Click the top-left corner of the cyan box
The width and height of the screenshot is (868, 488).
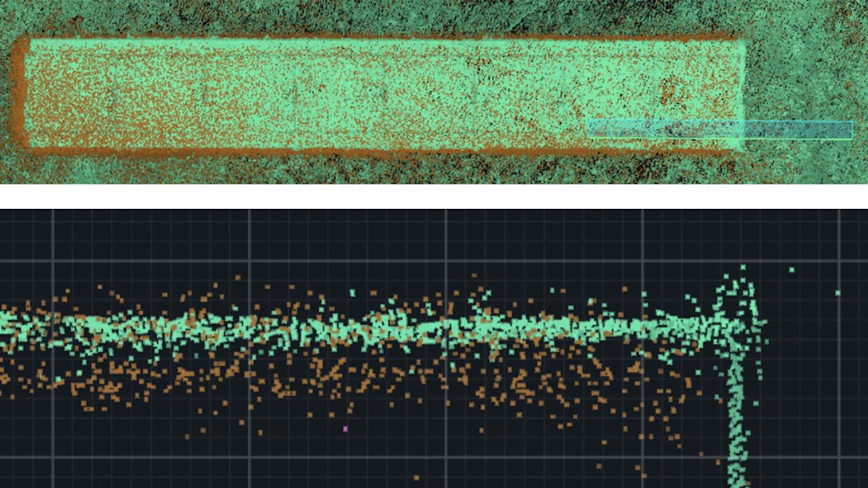pos(589,119)
